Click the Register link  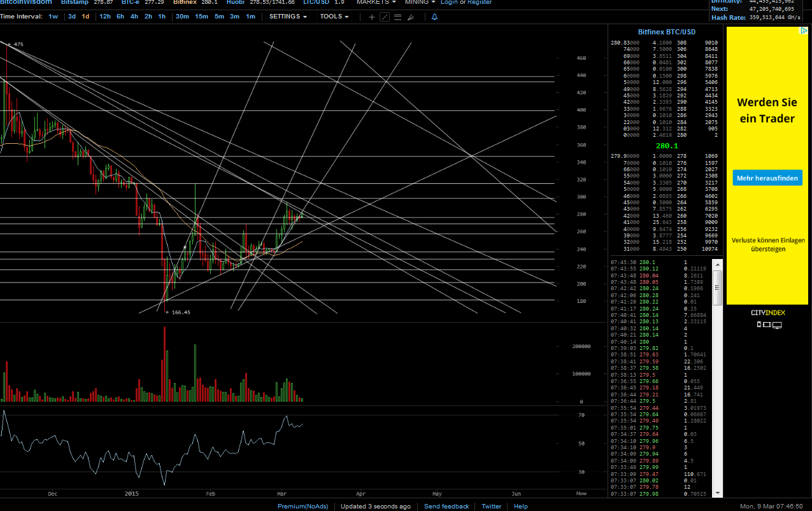pos(480,3)
